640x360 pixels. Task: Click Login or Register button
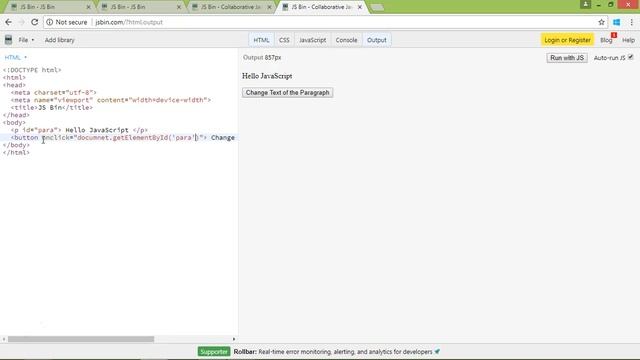tap(567, 40)
